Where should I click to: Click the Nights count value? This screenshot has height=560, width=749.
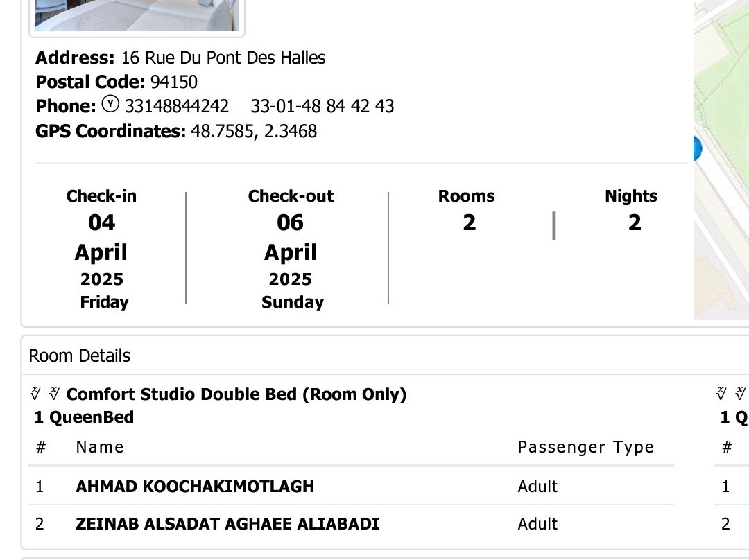coord(635,222)
